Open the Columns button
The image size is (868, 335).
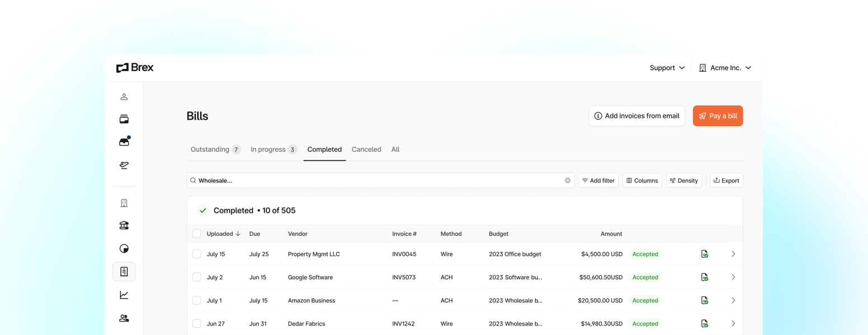tap(642, 180)
